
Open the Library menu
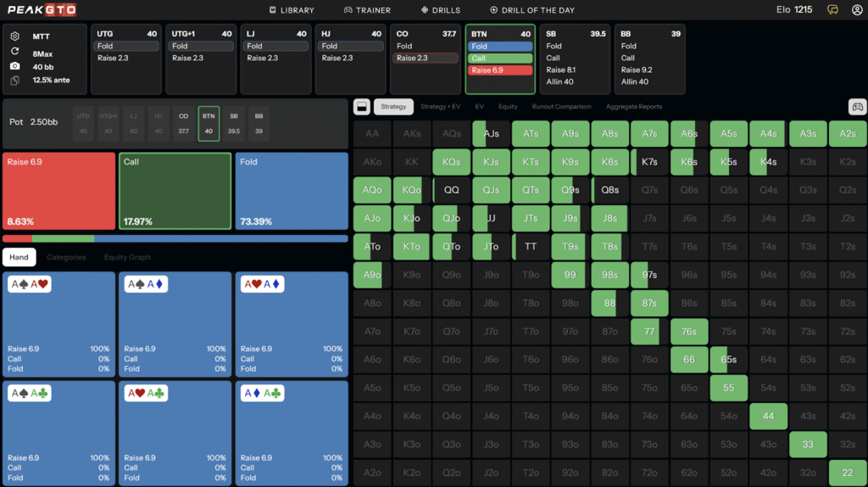292,10
